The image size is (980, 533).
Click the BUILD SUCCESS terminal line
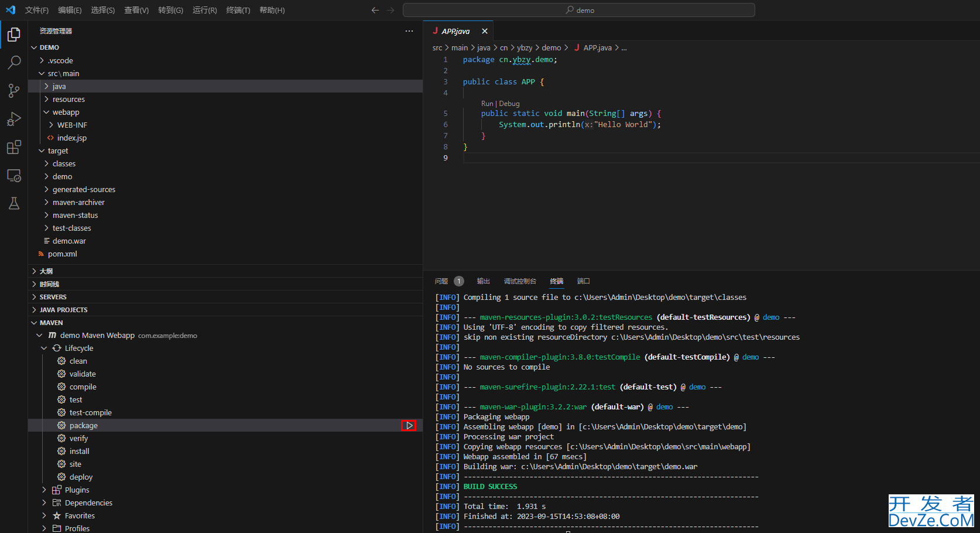[490, 487]
